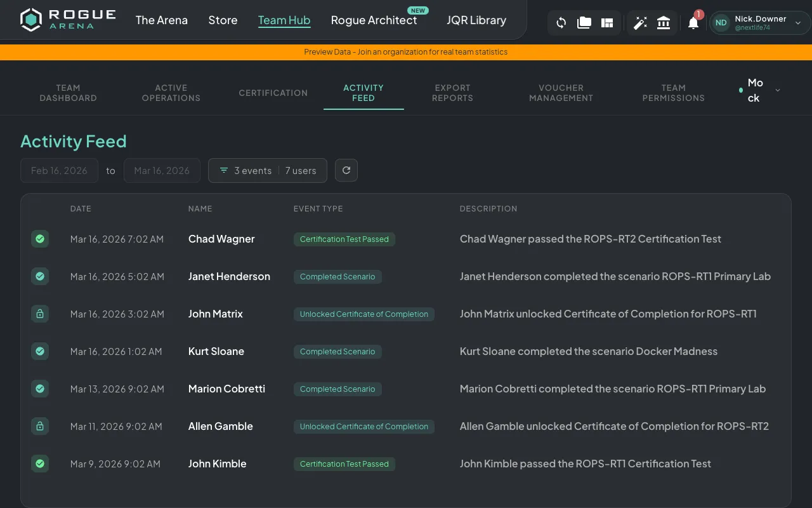Click the sync icon in the top toolbar
Viewport: 812px width, 508px height.
(x=561, y=22)
